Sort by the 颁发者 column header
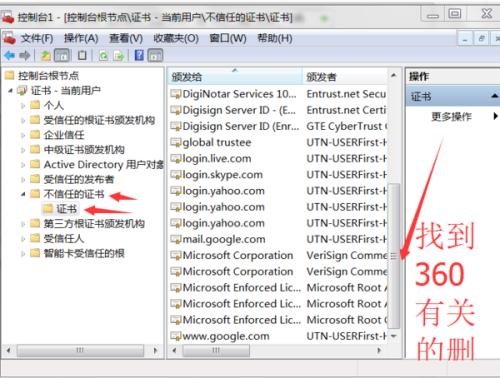 [345, 77]
